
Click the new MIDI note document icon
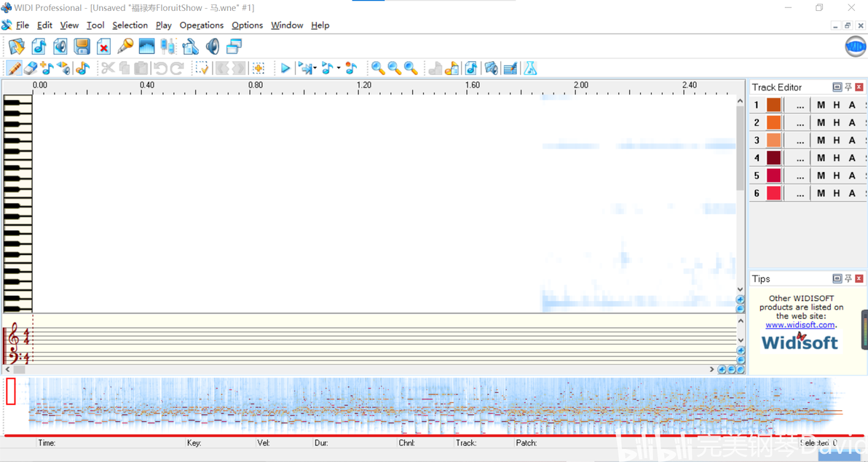(x=39, y=47)
